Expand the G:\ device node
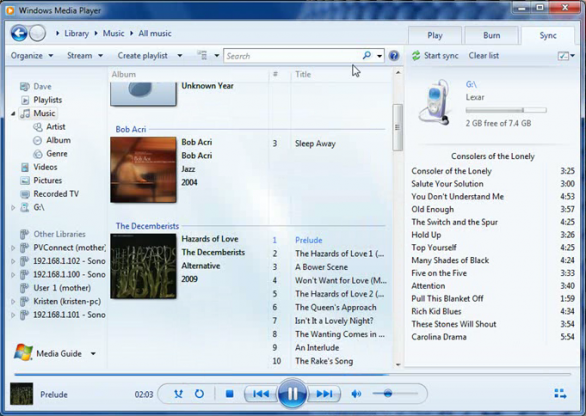586x416 pixels. pos(13,207)
